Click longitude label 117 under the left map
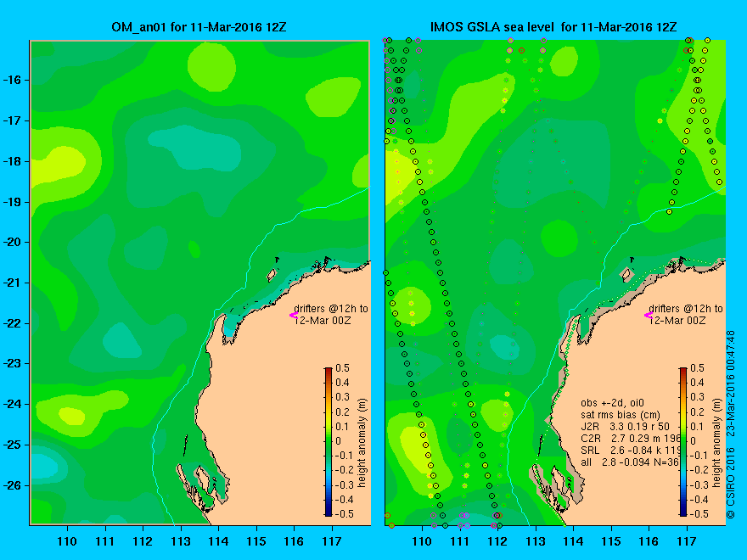Screen dimensions: 747x560 click(x=332, y=541)
